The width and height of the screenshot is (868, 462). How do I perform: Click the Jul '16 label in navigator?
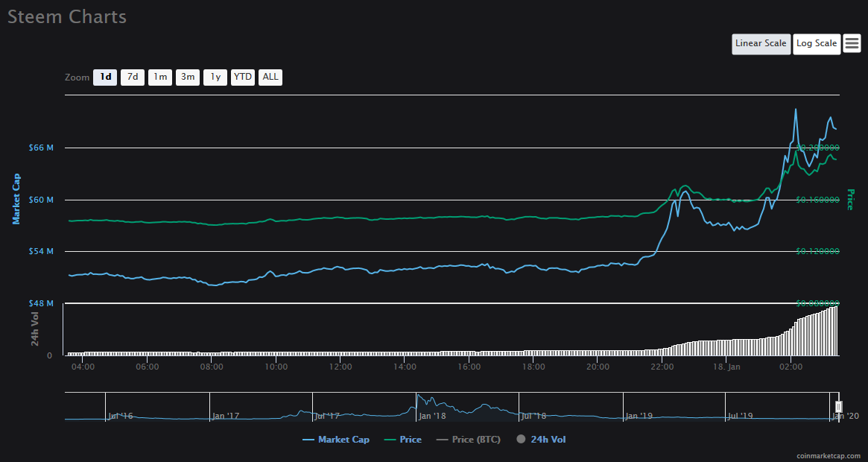[120, 416]
